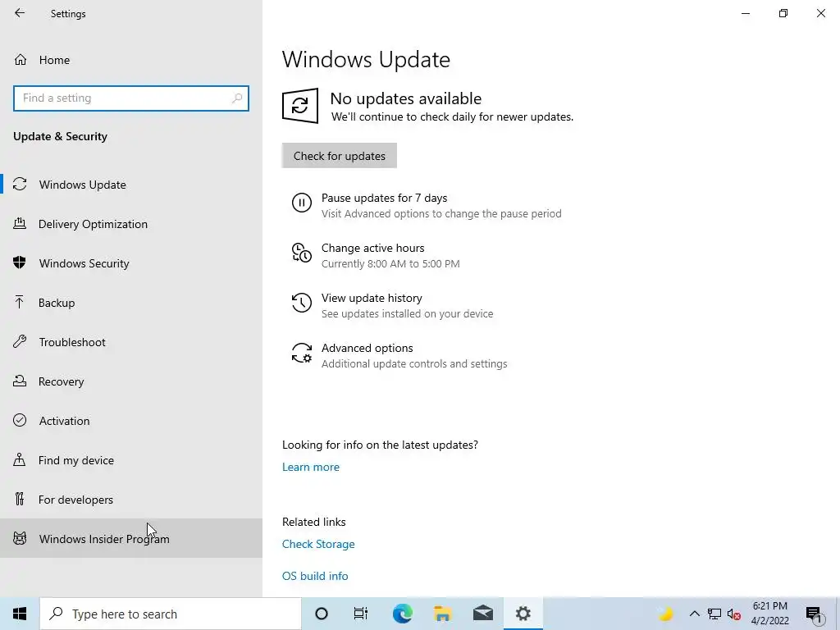This screenshot has height=630, width=840.
Task: Open File Explorer from taskbar
Action: (442, 614)
